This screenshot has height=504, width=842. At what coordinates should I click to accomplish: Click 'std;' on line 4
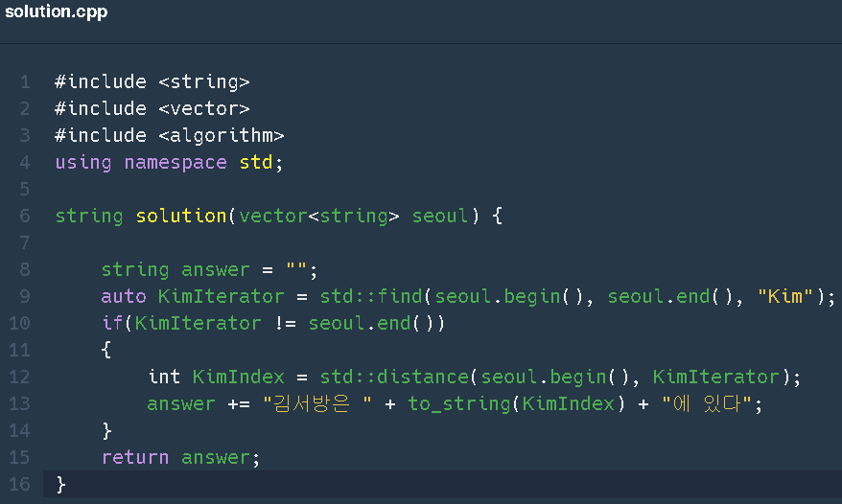(x=261, y=162)
